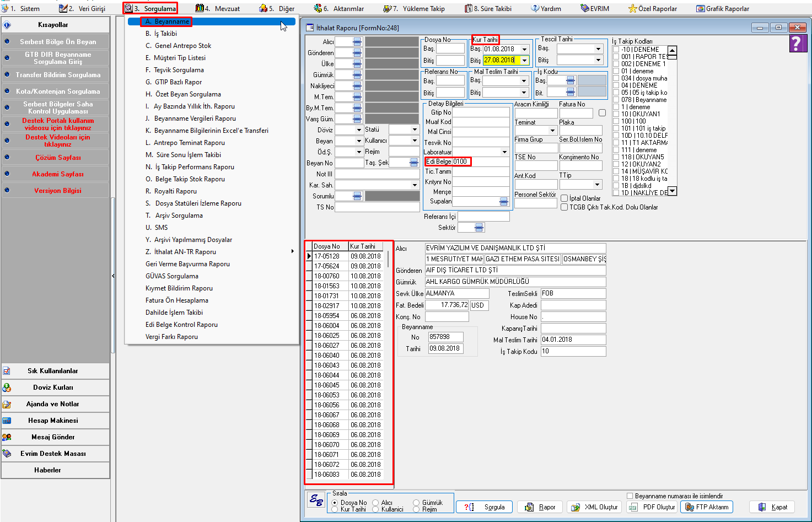Click the Varış Güm. lookup icon
Viewport: 812px width, 522px height.
click(x=357, y=119)
